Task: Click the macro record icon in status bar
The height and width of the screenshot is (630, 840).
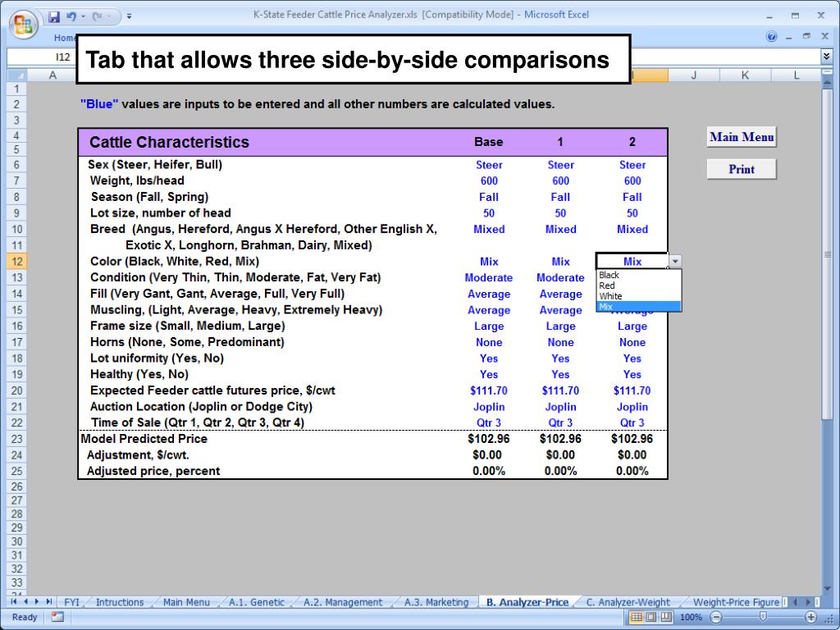Action: tap(57, 617)
